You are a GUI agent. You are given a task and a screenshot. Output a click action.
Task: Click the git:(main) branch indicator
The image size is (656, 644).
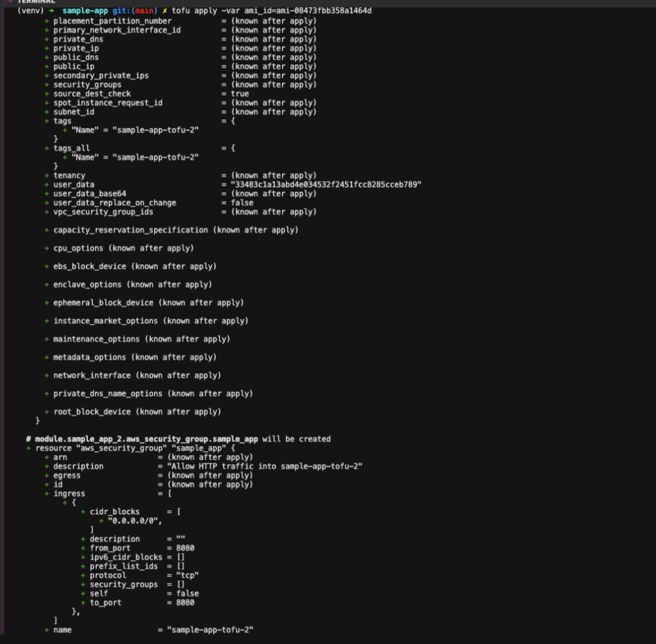coord(135,11)
